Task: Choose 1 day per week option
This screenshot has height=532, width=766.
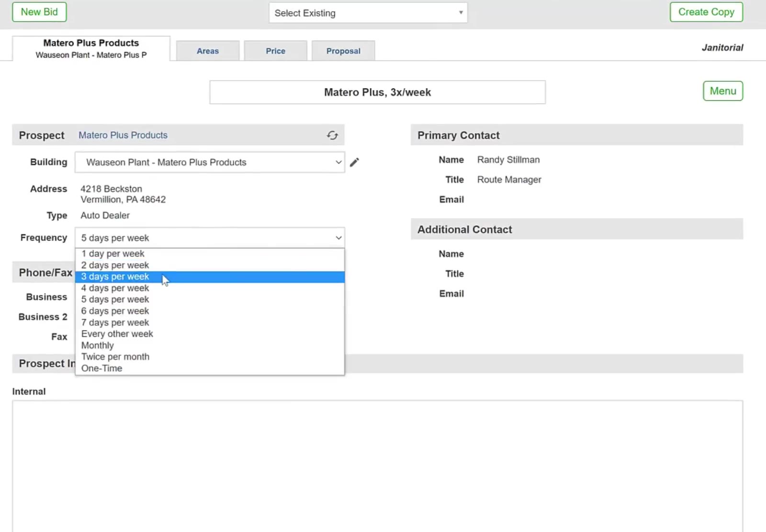Action: click(x=210, y=254)
